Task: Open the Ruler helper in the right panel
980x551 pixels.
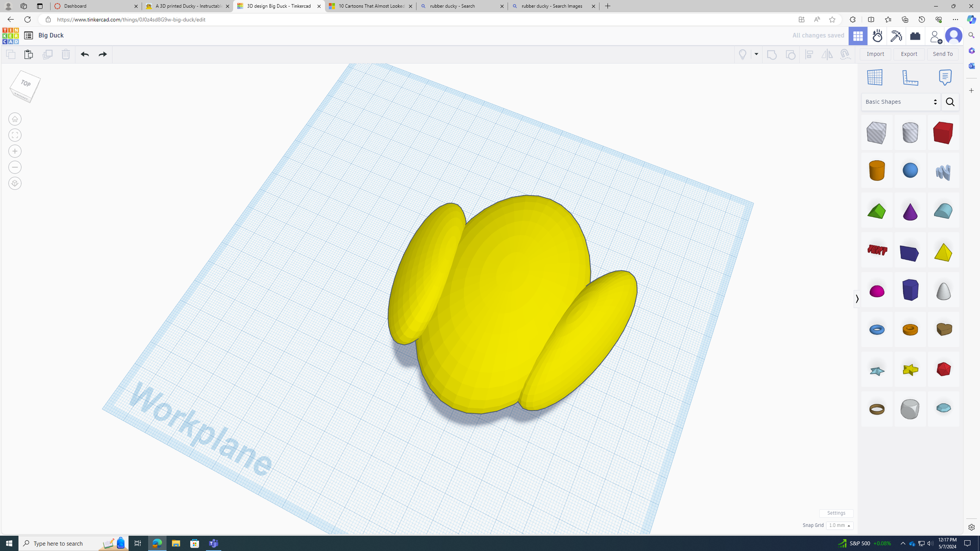Action: (911, 77)
